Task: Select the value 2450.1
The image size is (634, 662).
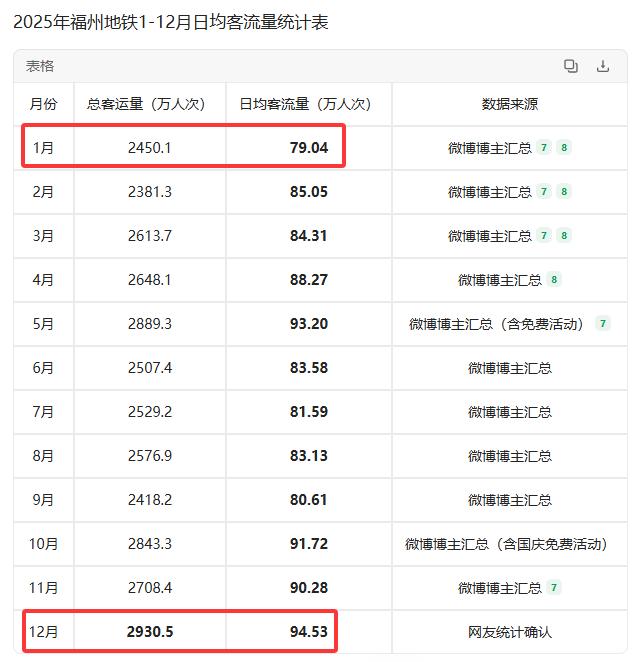Action: [x=150, y=148]
